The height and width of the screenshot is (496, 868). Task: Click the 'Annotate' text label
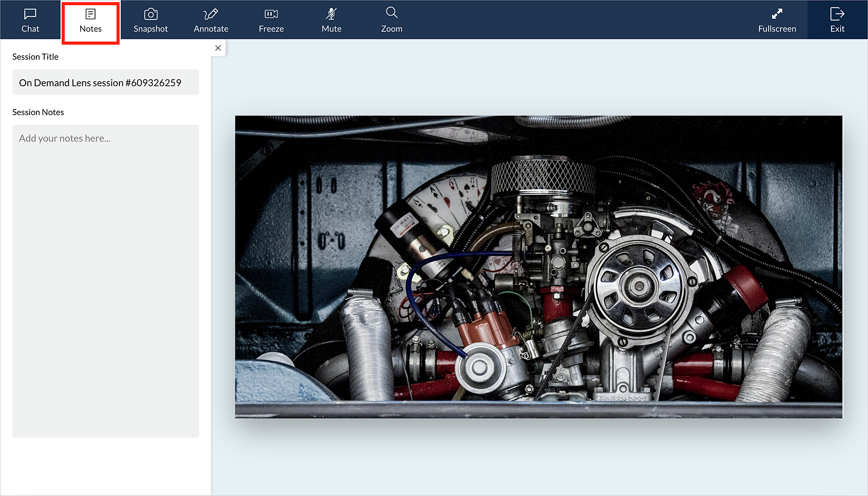(x=211, y=29)
